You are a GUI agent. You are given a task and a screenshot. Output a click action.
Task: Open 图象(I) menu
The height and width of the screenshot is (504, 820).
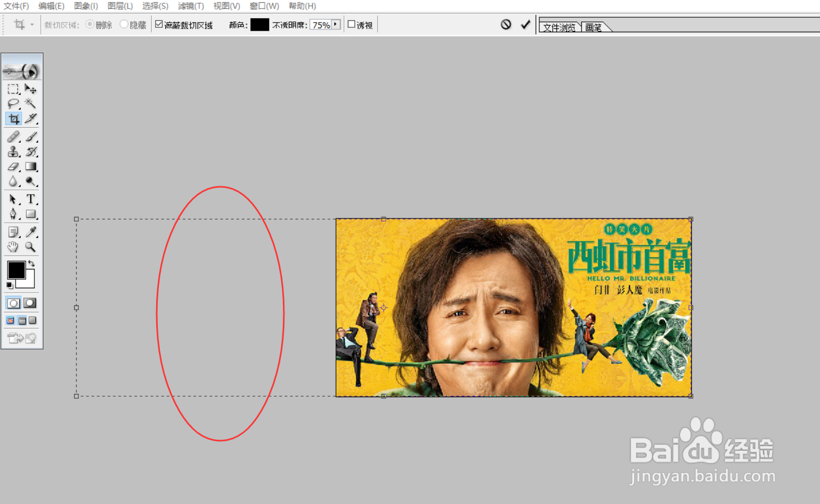coord(86,6)
